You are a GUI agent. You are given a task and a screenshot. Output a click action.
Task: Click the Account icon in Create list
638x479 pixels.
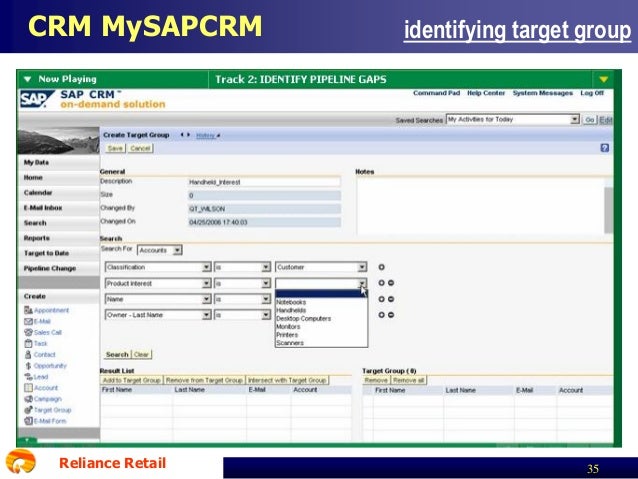(x=28, y=387)
